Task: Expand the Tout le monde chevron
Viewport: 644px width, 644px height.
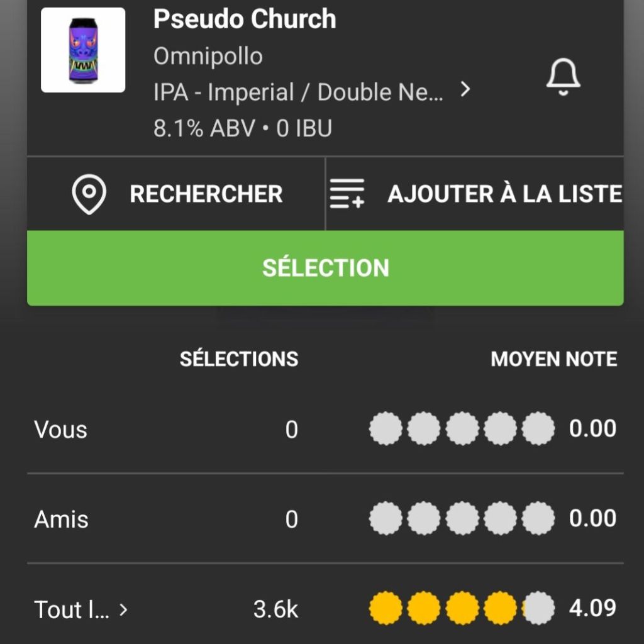Action: pos(123,609)
